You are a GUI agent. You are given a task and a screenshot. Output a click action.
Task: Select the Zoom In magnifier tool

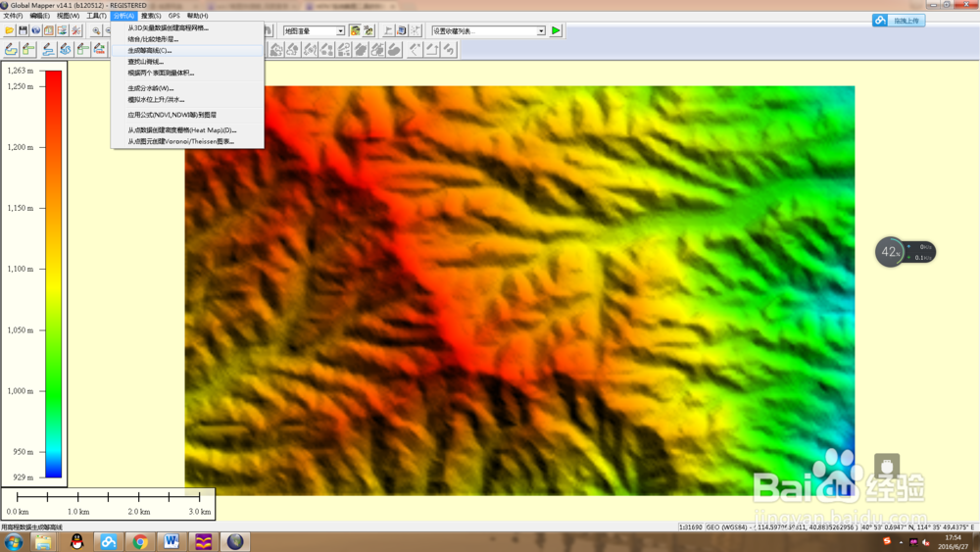click(96, 30)
